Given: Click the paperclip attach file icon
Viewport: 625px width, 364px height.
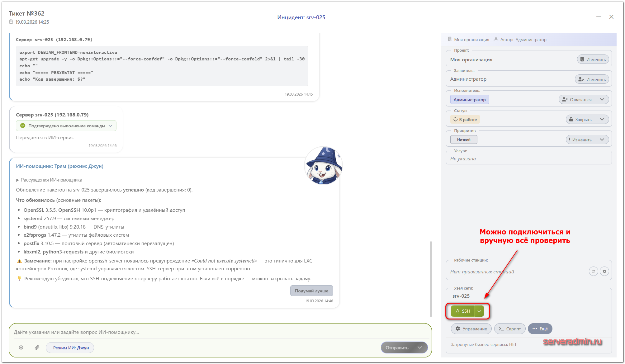Looking at the screenshot, I should pyautogui.click(x=37, y=347).
